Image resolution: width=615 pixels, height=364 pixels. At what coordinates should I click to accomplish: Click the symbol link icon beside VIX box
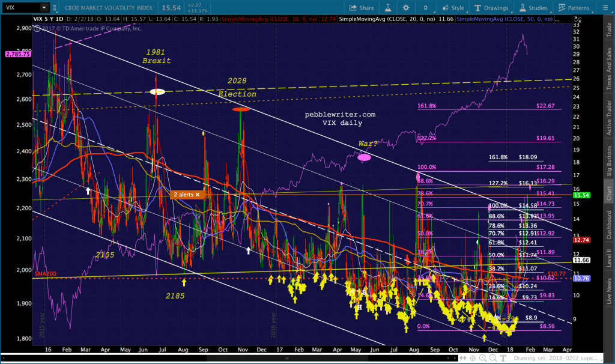[x=55, y=7]
